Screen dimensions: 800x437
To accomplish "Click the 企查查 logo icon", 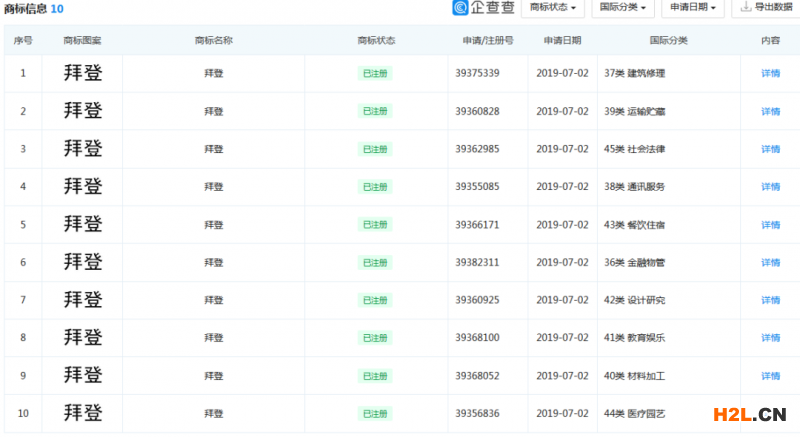I will (460, 7).
